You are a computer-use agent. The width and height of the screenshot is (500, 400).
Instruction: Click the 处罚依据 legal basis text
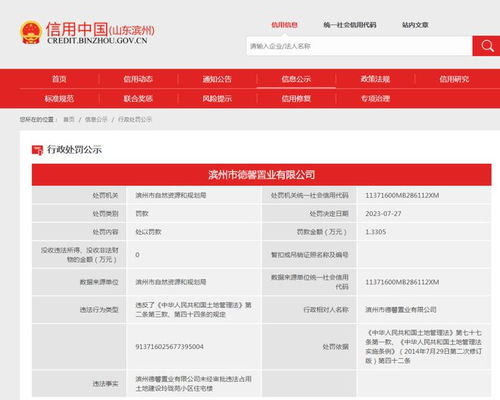[423, 347]
